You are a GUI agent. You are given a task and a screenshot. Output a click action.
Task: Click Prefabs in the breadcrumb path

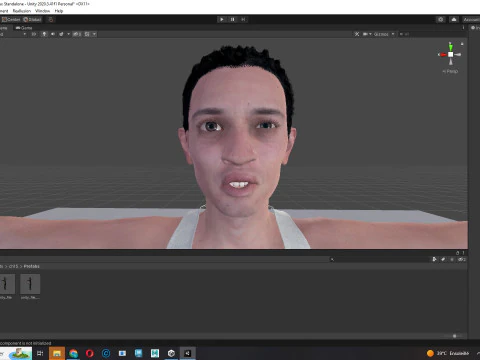(x=32, y=266)
